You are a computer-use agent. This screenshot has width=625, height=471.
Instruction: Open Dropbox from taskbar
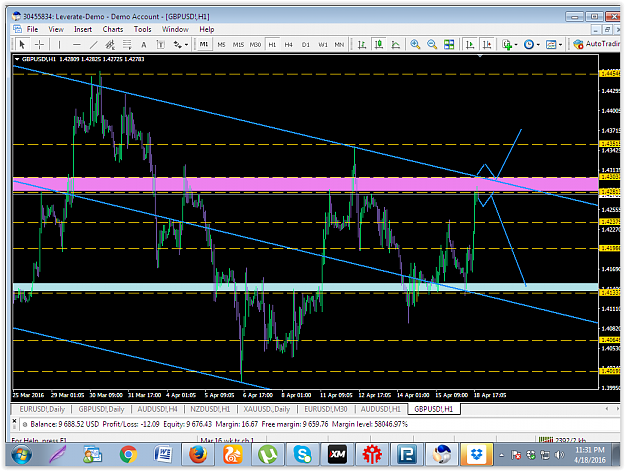point(476,455)
